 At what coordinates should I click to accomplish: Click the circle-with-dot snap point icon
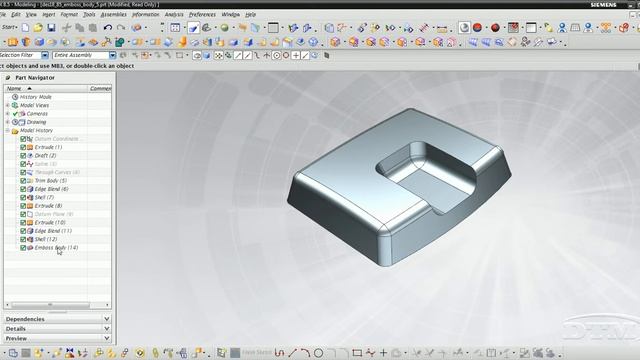(x=276, y=56)
